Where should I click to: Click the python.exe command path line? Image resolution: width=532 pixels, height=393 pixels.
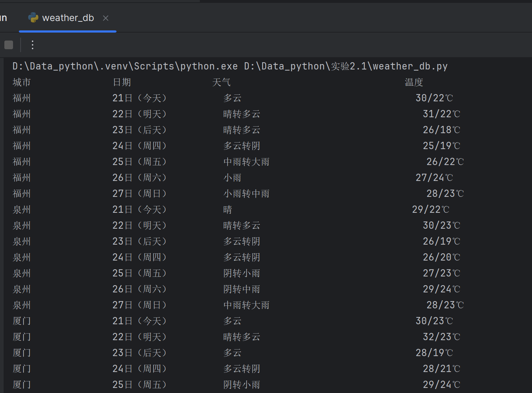pyautogui.click(x=230, y=66)
